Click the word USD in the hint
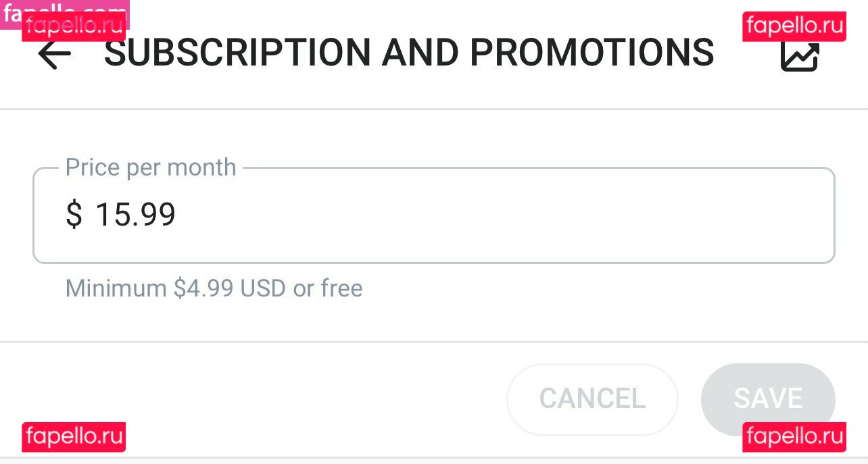Image resolution: width=868 pixels, height=464 pixels. click(263, 288)
